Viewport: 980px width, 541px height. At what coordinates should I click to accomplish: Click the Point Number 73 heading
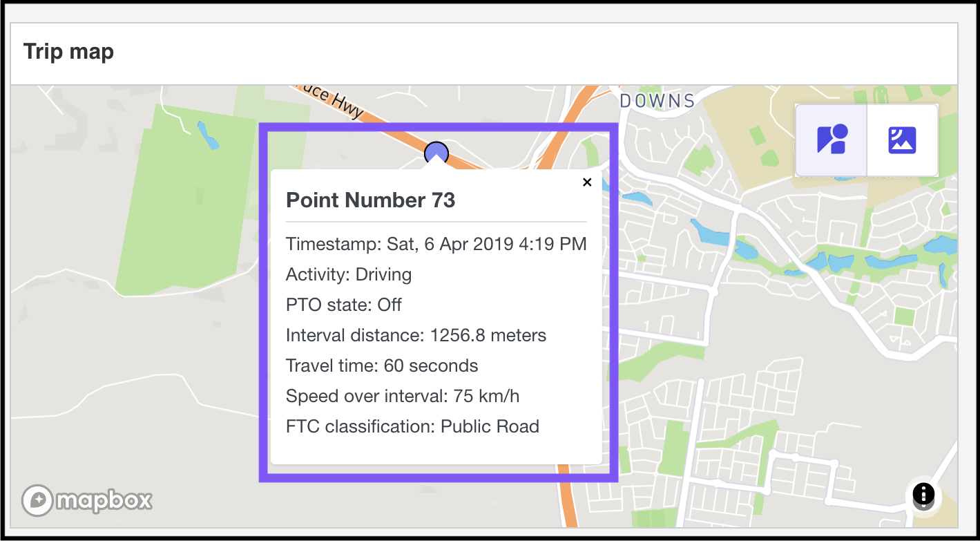[370, 200]
